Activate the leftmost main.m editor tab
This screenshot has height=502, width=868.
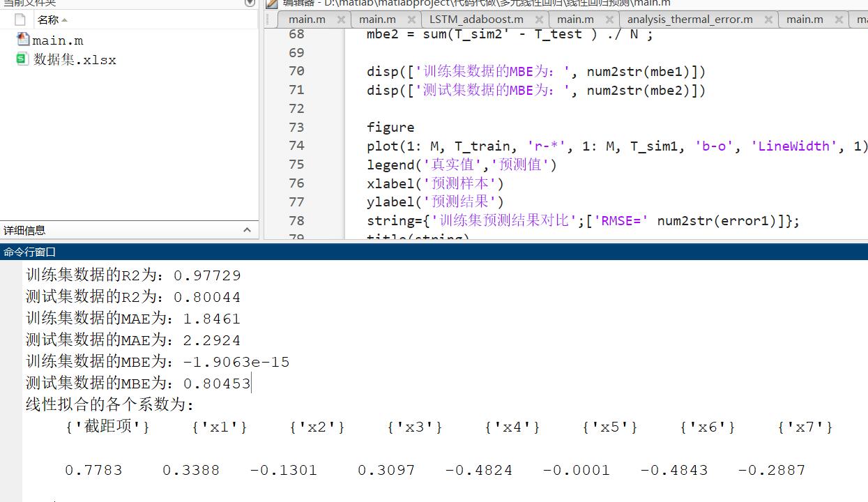pyautogui.click(x=307, y=20)
